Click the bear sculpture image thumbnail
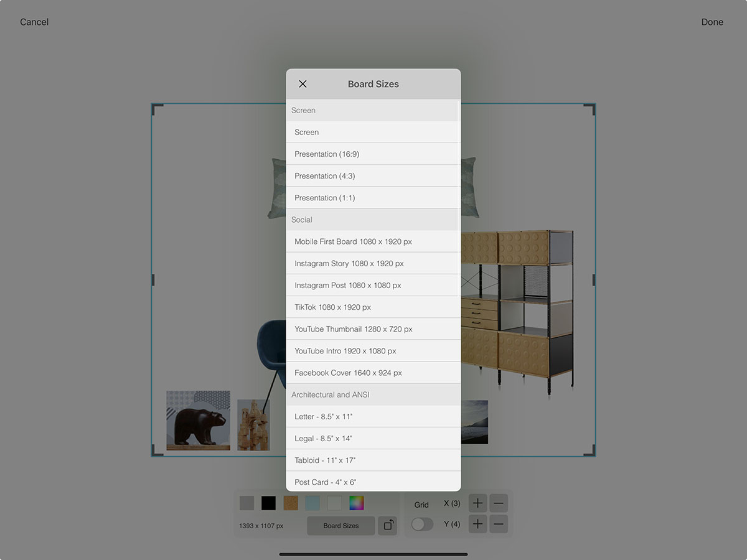Screen dimensions: 747x560 198,421
